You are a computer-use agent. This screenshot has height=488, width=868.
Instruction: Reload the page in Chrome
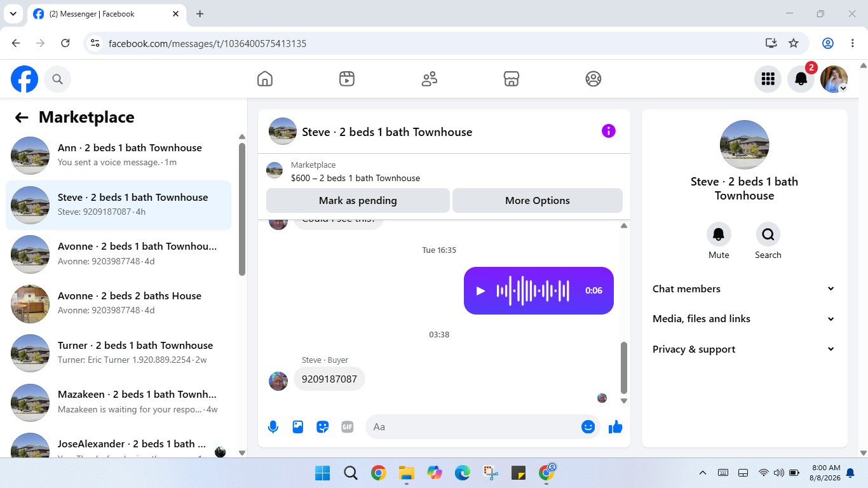pyautogui.click(x=65, y=43)
